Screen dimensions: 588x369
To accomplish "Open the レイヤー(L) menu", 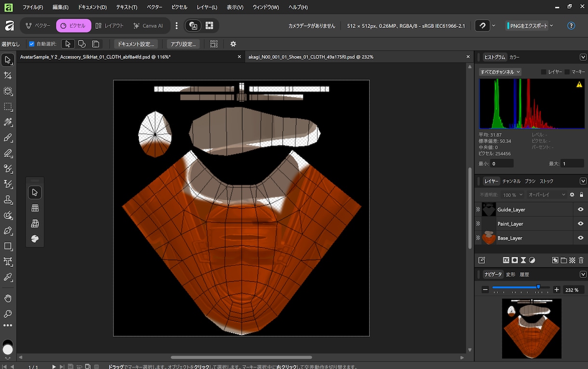I will (x=207, y=7).
